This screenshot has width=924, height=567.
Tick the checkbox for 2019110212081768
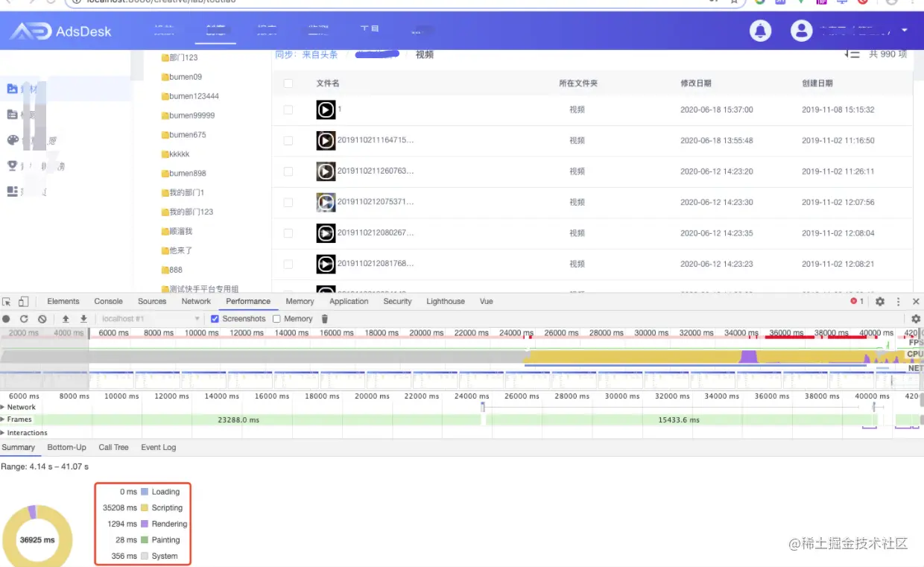[x=288, y=264]
